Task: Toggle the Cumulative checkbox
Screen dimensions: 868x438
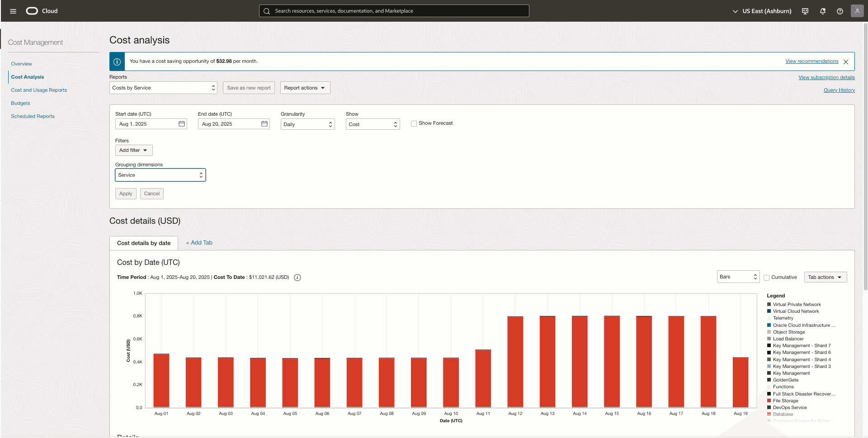Action: coord(766,277)
